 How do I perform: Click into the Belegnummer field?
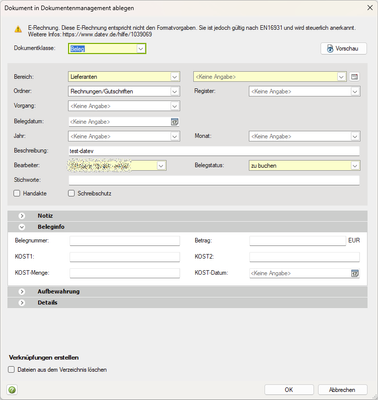(125, 241)
